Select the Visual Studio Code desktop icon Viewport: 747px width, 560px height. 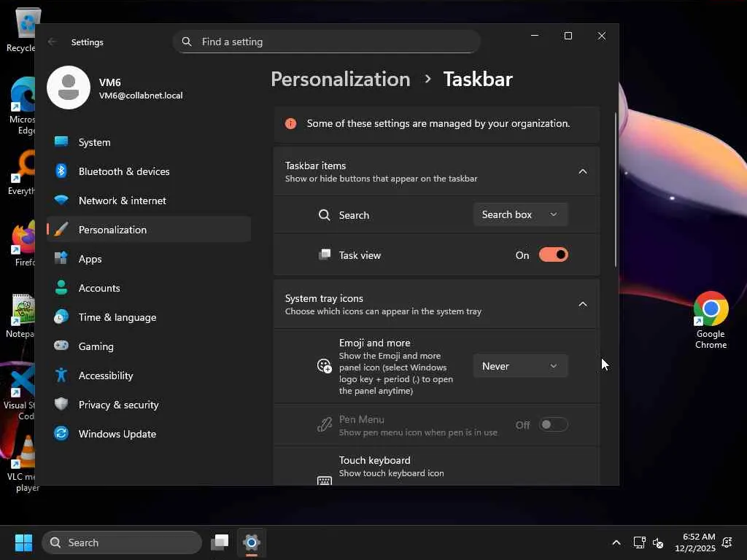coord(20,392)
